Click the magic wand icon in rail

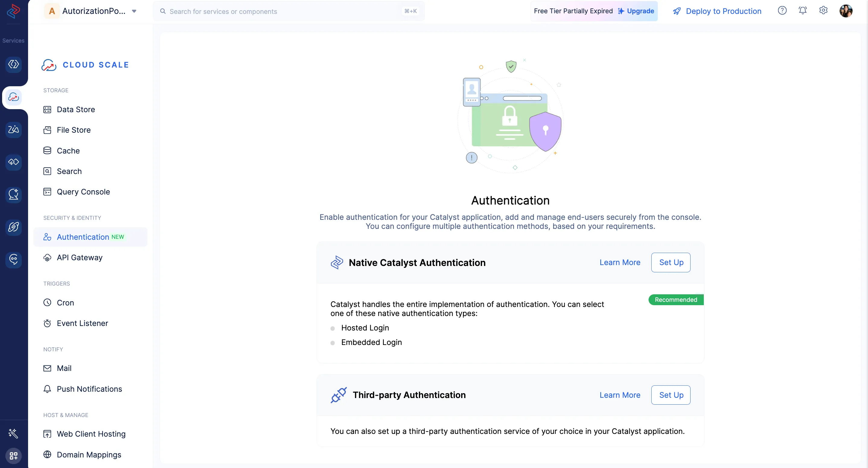click(x=14, y=433)
